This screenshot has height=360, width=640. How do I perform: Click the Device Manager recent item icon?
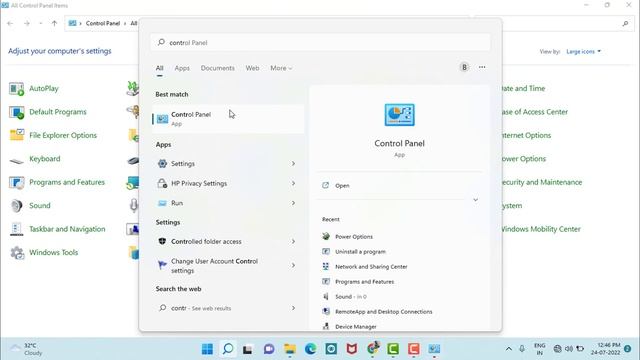coord(326,326)
